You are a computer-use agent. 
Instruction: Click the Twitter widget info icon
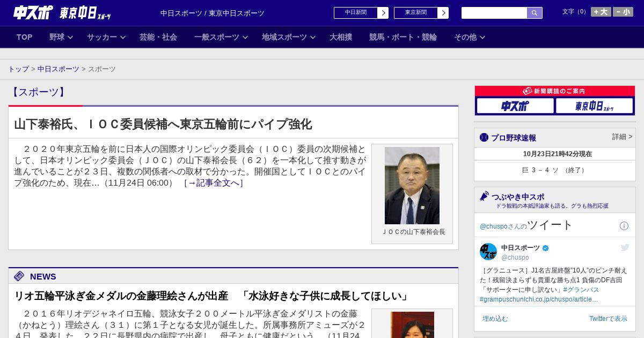coord(624,226)
